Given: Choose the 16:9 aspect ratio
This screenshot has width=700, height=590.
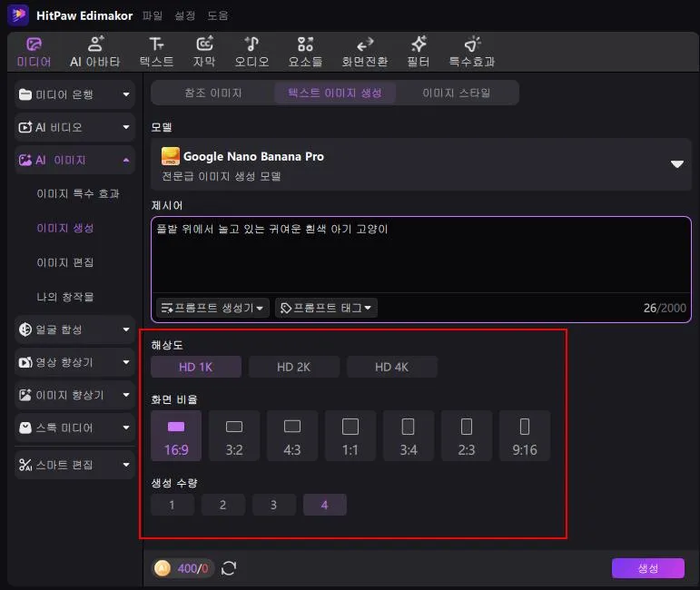Looking at the screenshot, I should pos(176,436).
